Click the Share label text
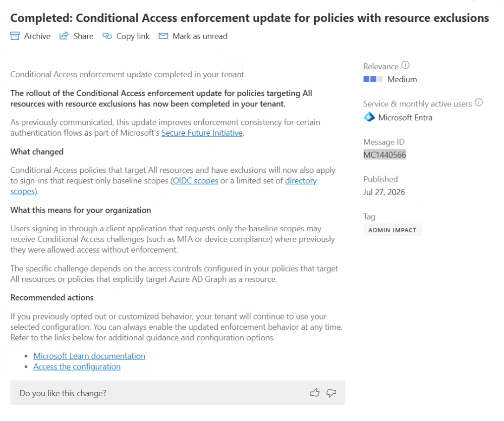The width and height of the screenshot is (504, 421). coord(83,36)
